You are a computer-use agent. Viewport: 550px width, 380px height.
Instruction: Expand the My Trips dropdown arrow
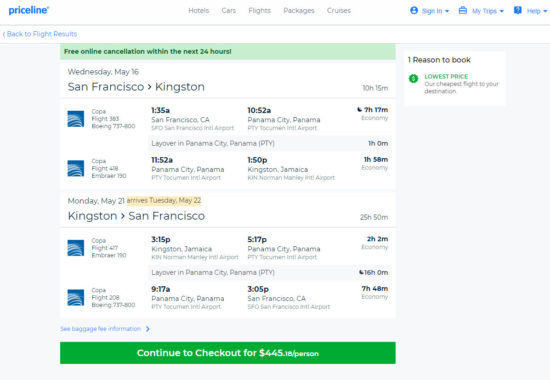tap(502, 11)
